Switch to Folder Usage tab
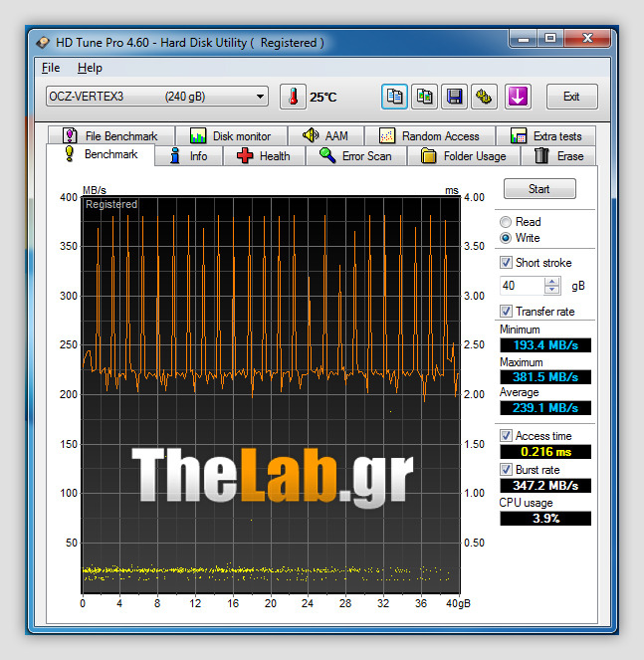 (464, 156)
